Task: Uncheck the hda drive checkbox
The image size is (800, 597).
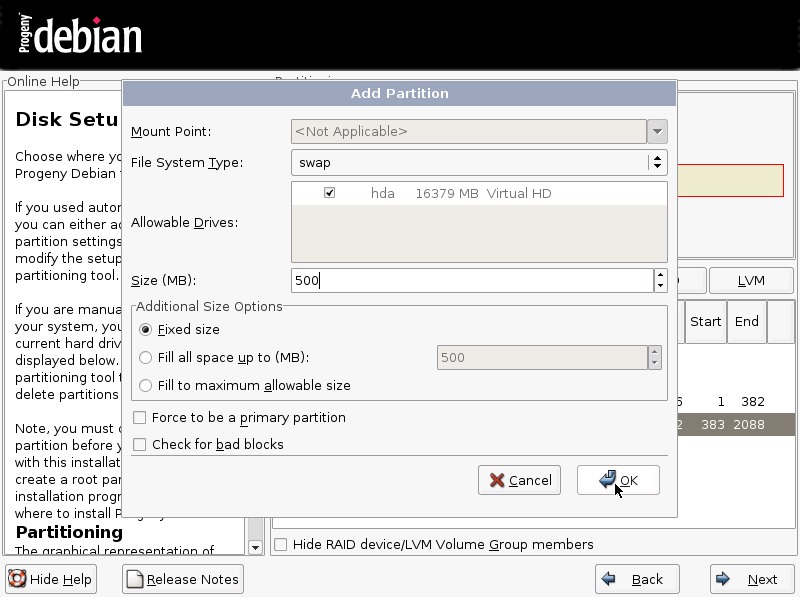Action: pos(329,193)
